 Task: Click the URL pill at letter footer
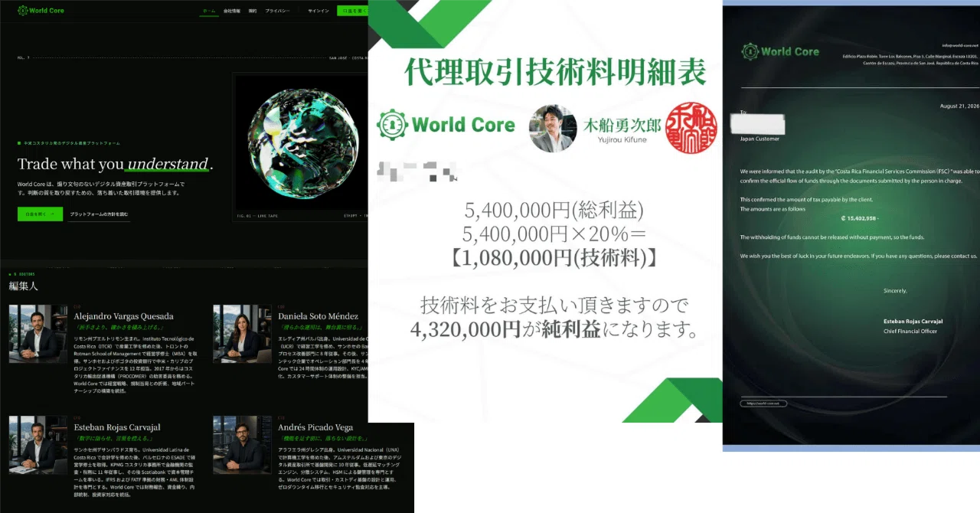[763, 403]
